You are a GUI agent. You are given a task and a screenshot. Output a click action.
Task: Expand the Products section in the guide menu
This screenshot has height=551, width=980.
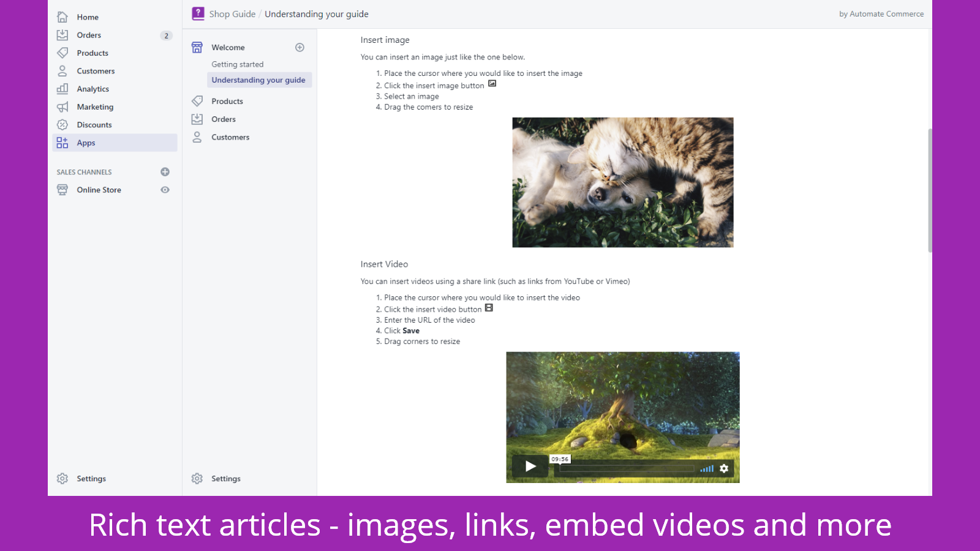227,101
